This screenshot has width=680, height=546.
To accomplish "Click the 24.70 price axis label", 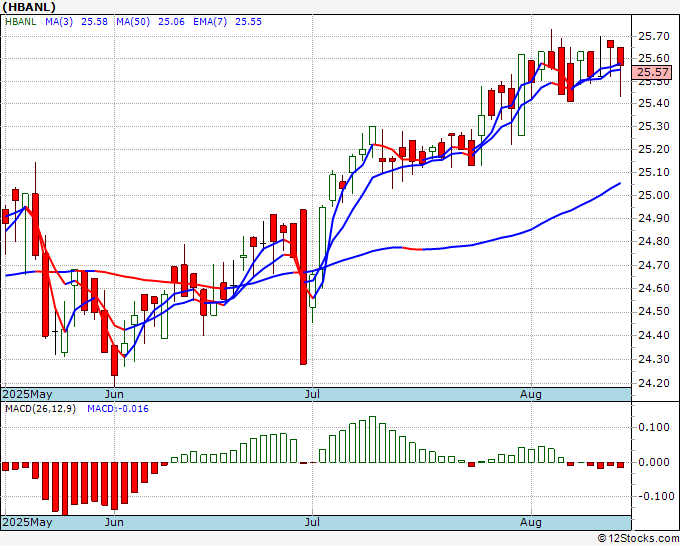I will tap(654, 265).
